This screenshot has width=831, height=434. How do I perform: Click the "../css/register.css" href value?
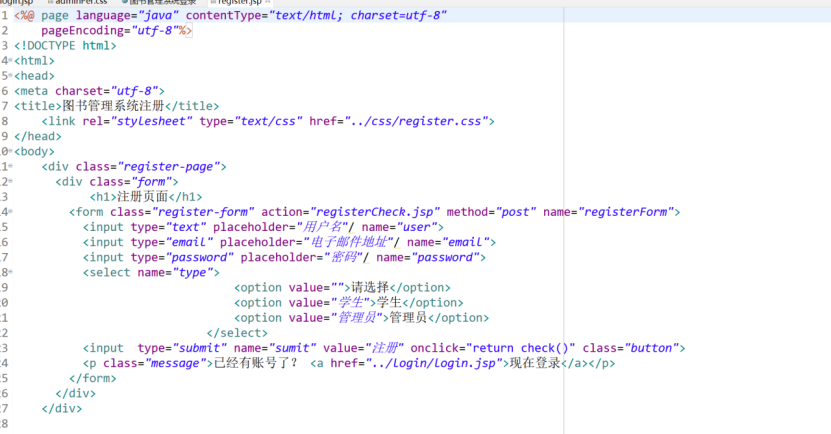pyautogui.click(x=416, y=121)
